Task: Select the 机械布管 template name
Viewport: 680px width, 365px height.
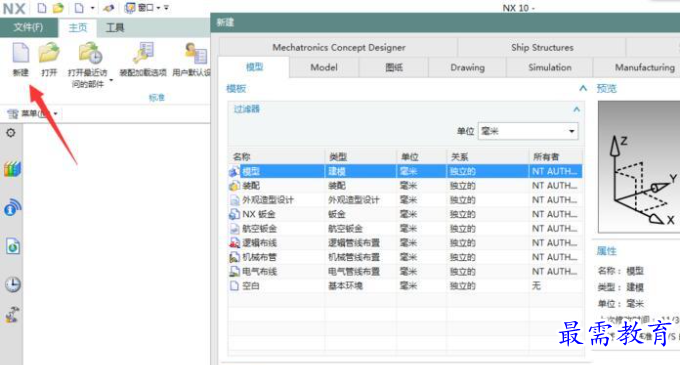Action: (x=259, y=257)
